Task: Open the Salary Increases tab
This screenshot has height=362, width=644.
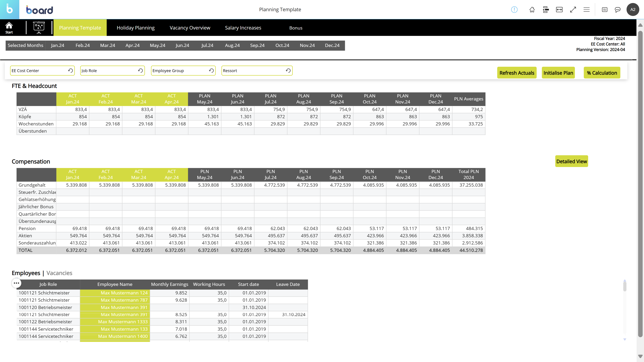Action: (x=243, y=28)
